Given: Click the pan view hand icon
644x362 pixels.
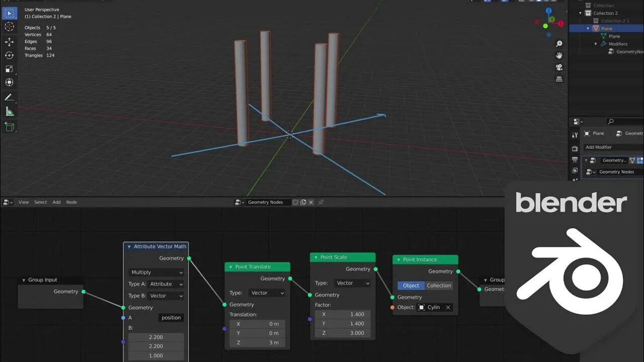Looking at the screenshot, I should pos(559,55).
